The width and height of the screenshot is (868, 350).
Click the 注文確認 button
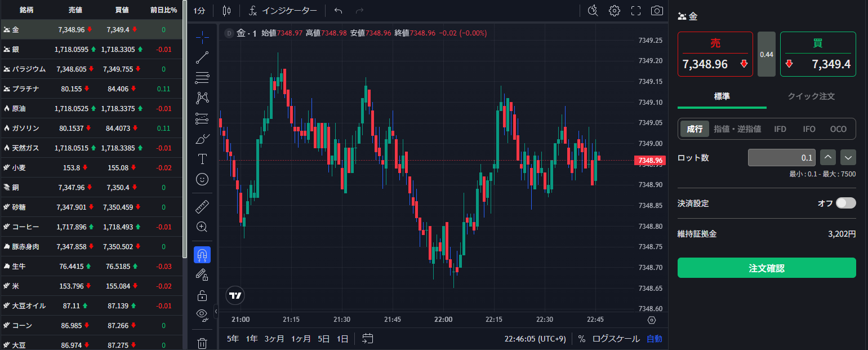pos(767,268)
